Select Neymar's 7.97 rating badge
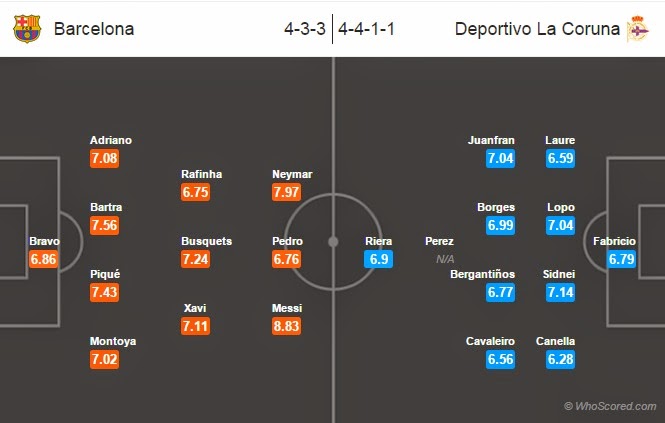 (287, 192)
